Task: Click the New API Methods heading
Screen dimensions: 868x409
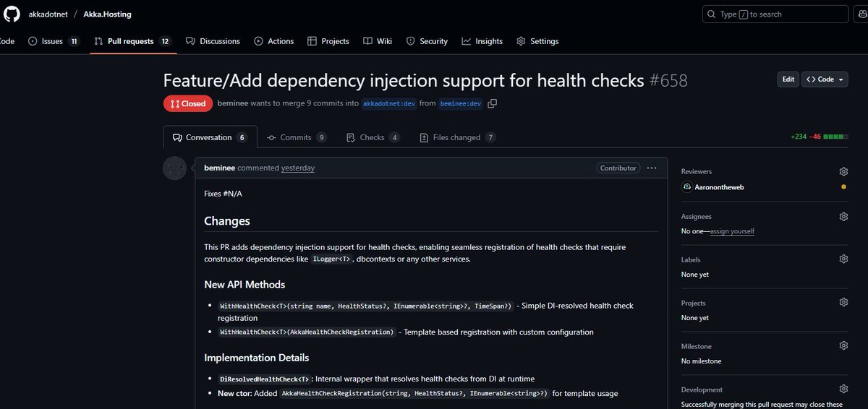Action: pos(244,285)
